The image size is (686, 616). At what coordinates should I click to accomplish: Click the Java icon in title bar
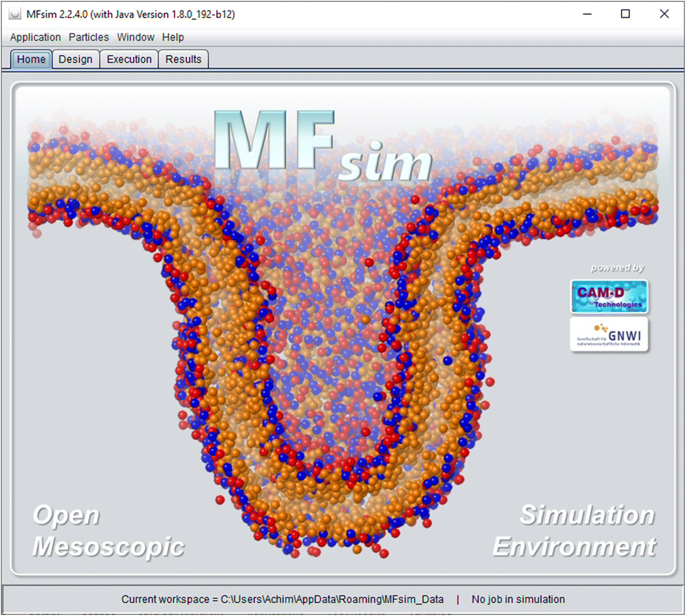15,14
